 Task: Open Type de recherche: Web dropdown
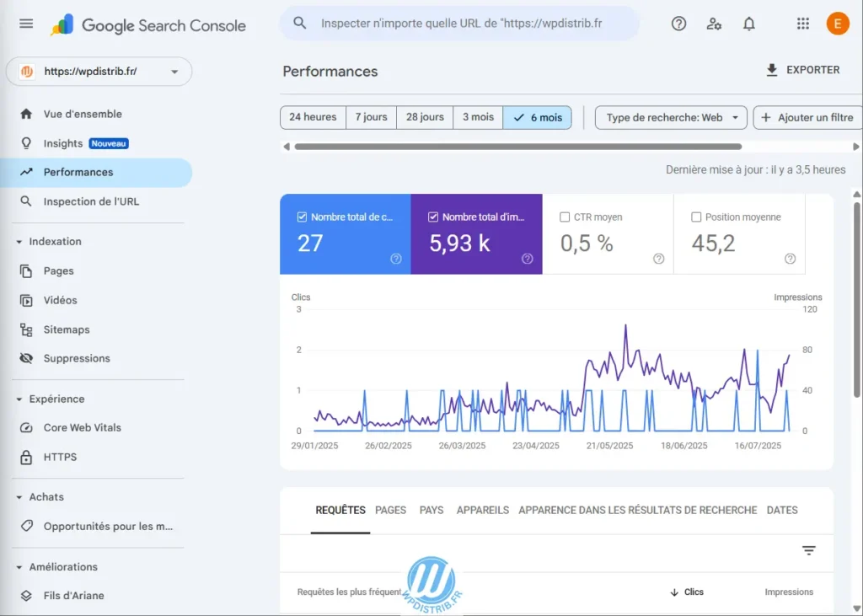(671, 117)
